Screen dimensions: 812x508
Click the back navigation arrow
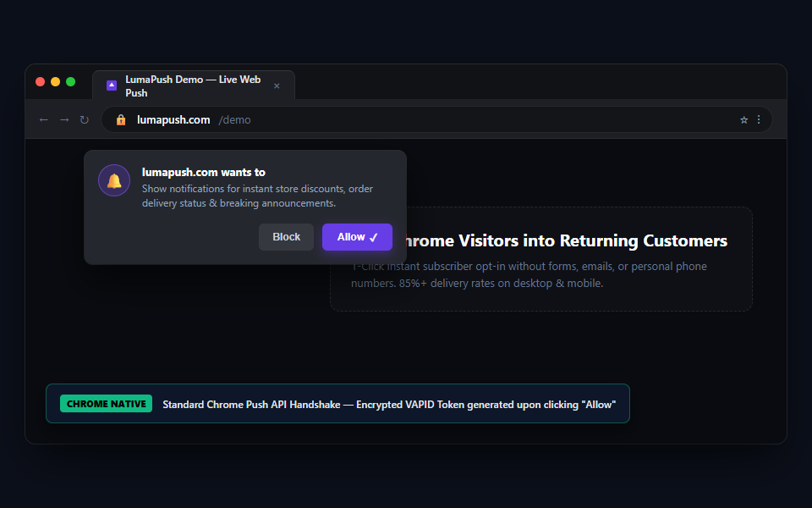43,119
